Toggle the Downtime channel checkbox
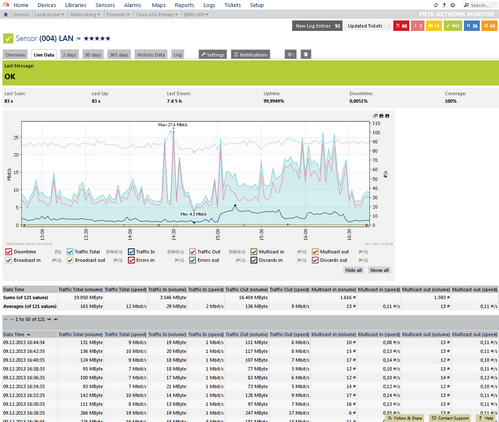499x422 pixels. coord(9,252)
